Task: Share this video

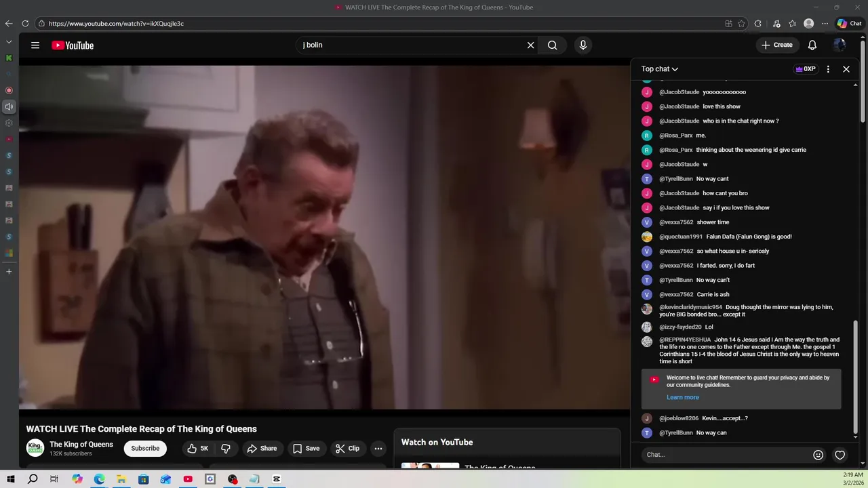Action: (262, 448)
